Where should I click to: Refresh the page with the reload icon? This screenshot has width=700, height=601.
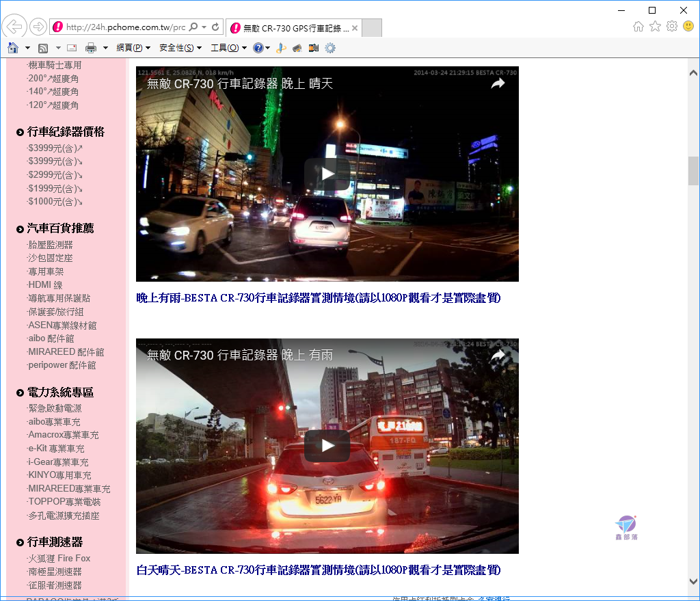point(215,27)
